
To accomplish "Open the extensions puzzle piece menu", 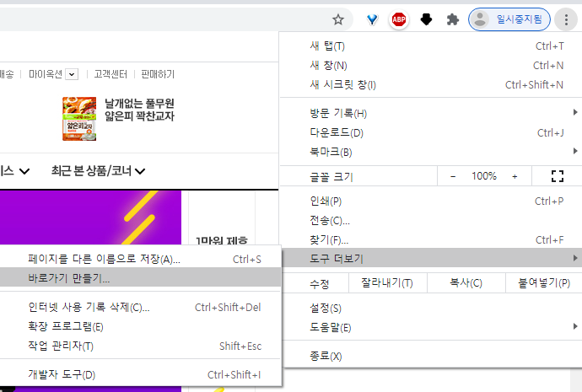I will 452,19.
